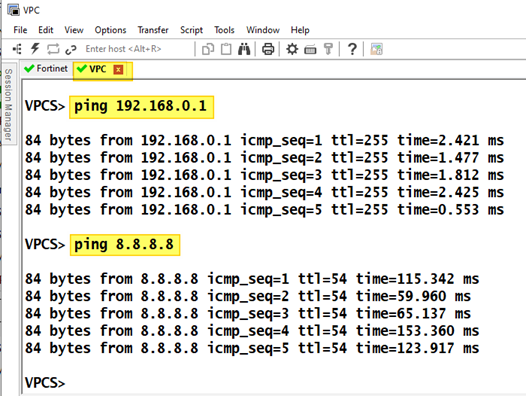The height and width of the screenshot is (396, 526).
Task: Click the time=123.917 ms reply line
Action: [252, 348]
